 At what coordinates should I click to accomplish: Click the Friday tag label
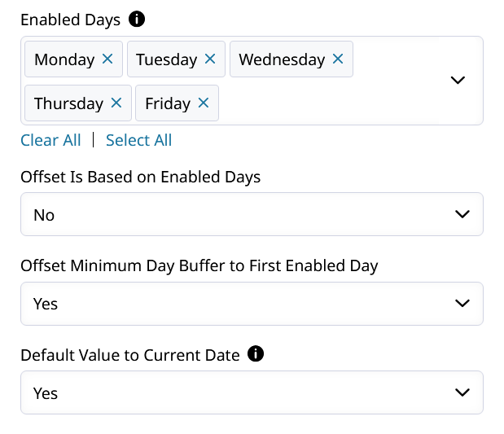(x=168, y=104)
